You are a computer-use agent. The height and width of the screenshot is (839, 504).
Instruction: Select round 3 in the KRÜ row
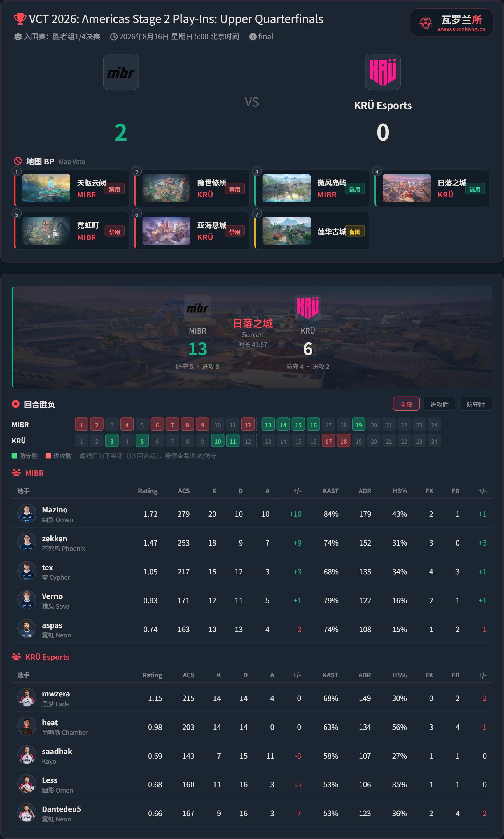[x=112, y=441]
